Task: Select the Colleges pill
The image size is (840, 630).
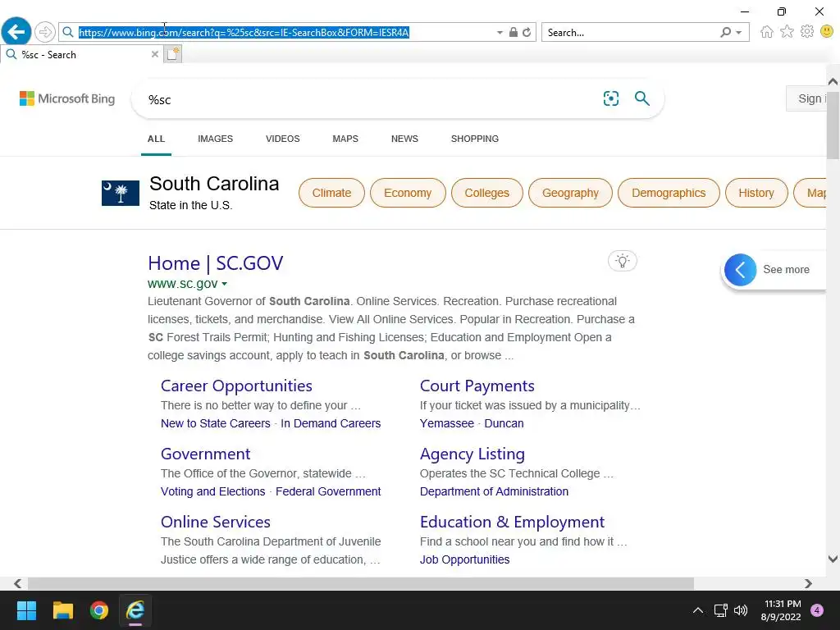Action: 487,193
